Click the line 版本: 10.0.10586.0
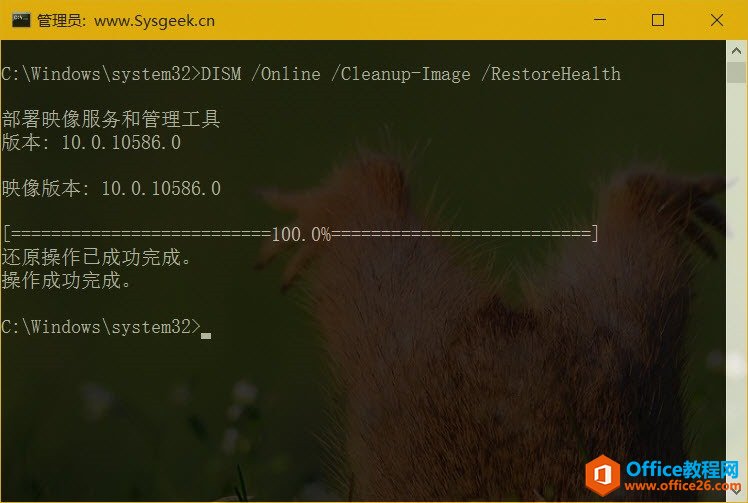Screen dimensions: 748x503 tap(91, 142)
